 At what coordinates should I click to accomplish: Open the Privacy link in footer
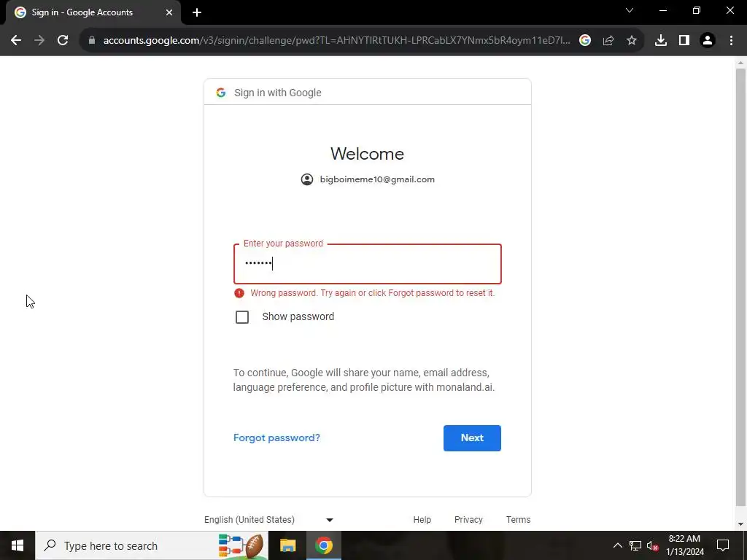tap(468, 519)
